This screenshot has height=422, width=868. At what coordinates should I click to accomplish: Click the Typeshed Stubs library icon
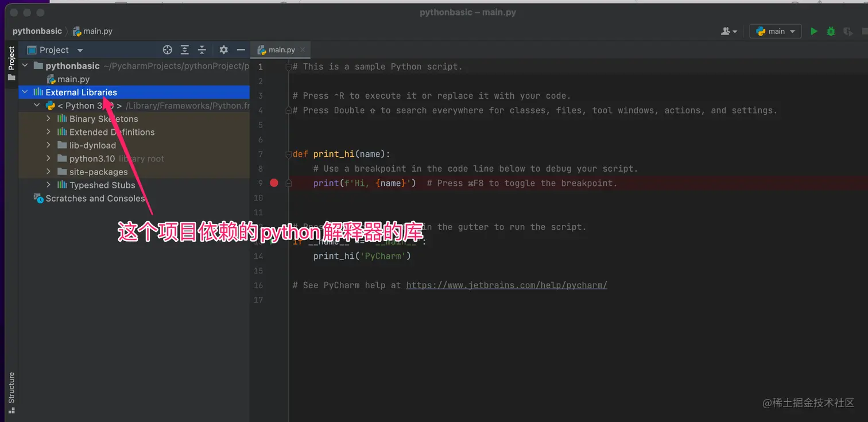[62, 185]
